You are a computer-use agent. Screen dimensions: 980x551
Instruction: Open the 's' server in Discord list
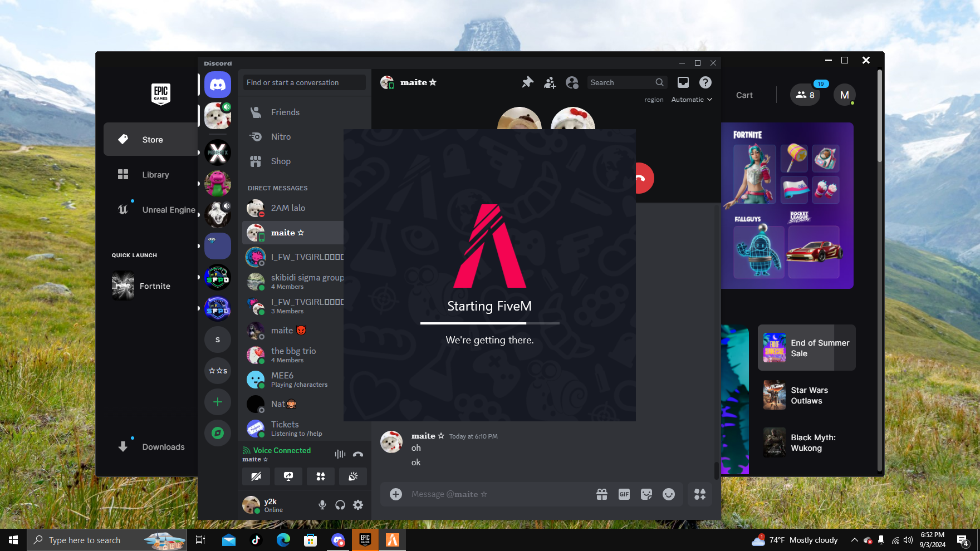pyautogui.click(x=218, y=340)
